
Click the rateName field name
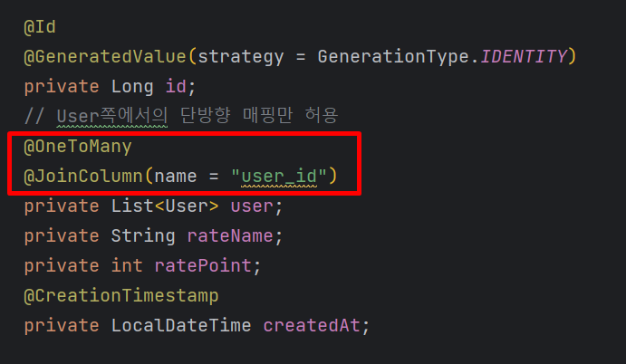230,236
